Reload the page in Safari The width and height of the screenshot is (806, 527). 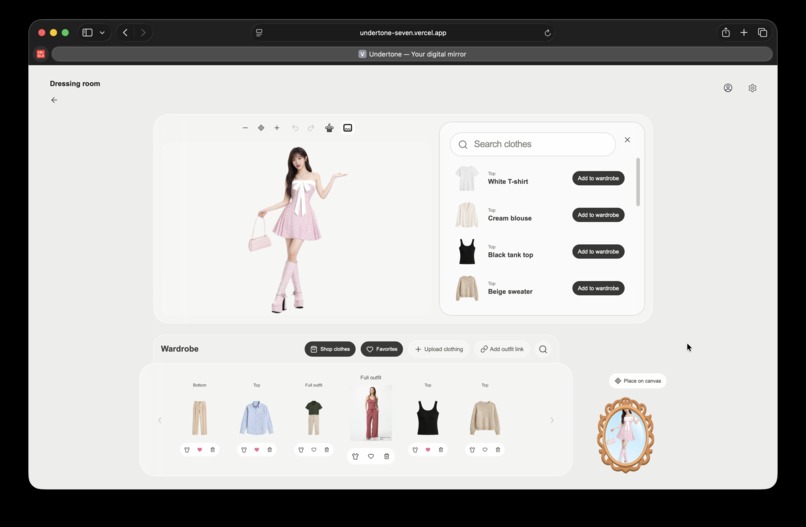pyautogui.click(x=547, y=33)
